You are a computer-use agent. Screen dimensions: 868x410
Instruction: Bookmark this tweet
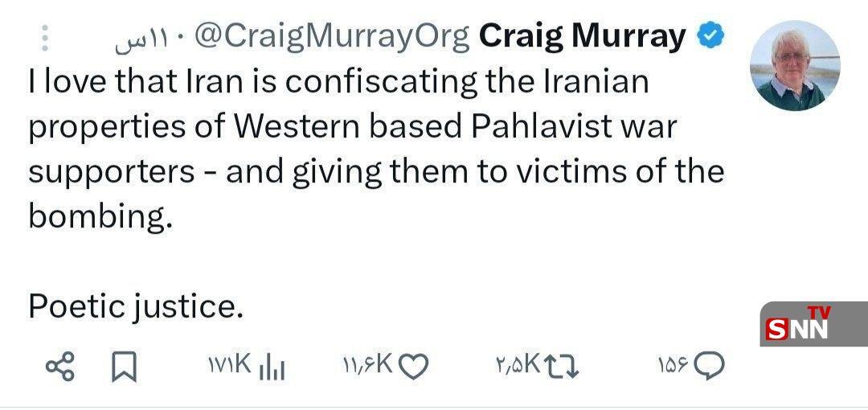click(123, 367)
